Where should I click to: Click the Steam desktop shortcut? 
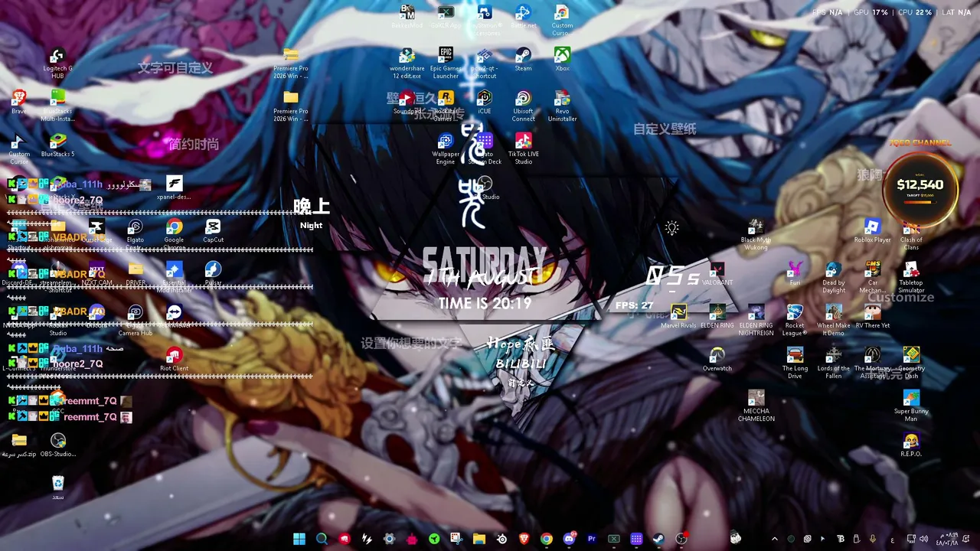point(524,60)
